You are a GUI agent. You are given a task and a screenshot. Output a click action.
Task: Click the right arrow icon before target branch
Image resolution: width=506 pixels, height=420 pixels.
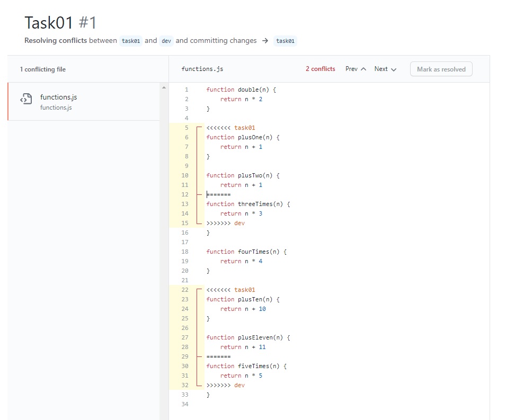pyautogui.click(x=265, y=41)
